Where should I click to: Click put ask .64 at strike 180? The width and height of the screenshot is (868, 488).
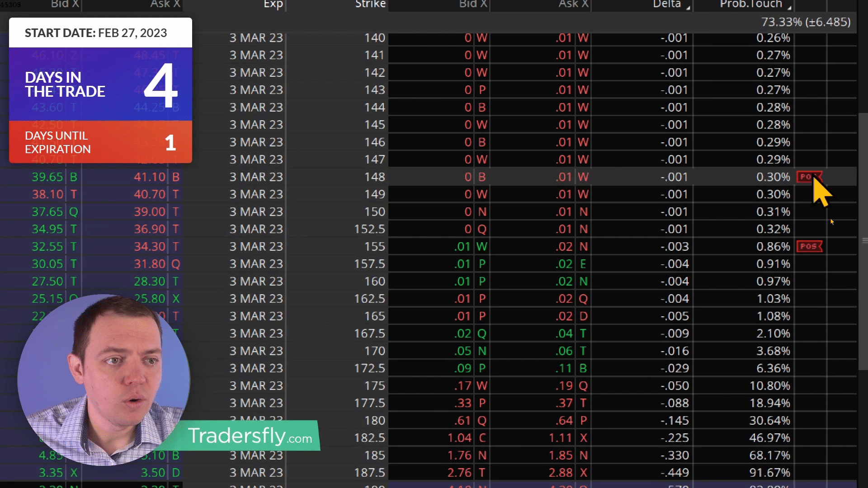click(564, 421)
